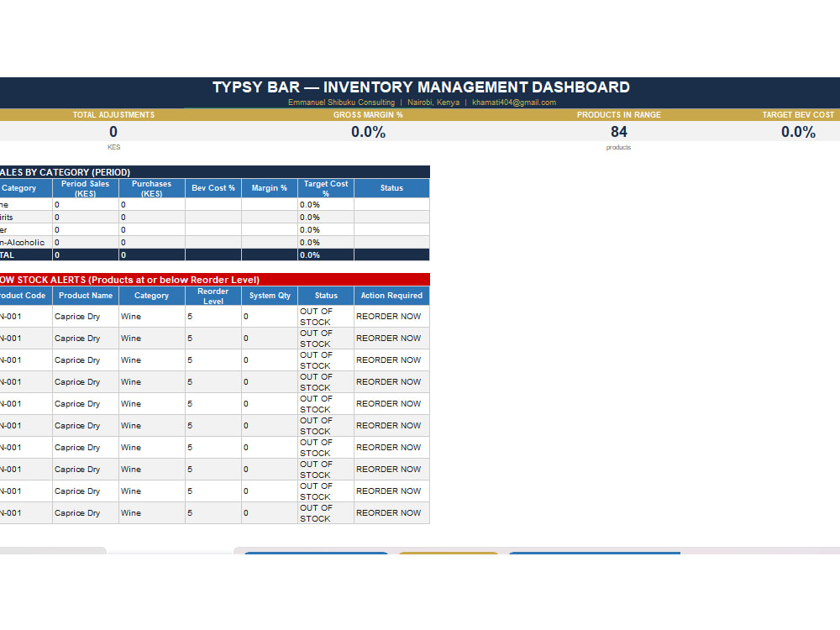Click Status header in low stock table
This screenshot has width=840, height=630.
326,295
